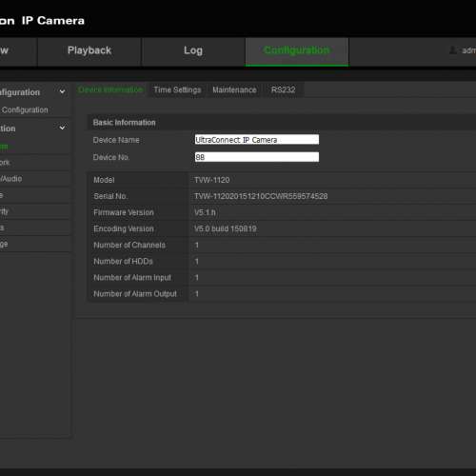
Task: Click the Device No. input field
Action: [x=257, y=157]
